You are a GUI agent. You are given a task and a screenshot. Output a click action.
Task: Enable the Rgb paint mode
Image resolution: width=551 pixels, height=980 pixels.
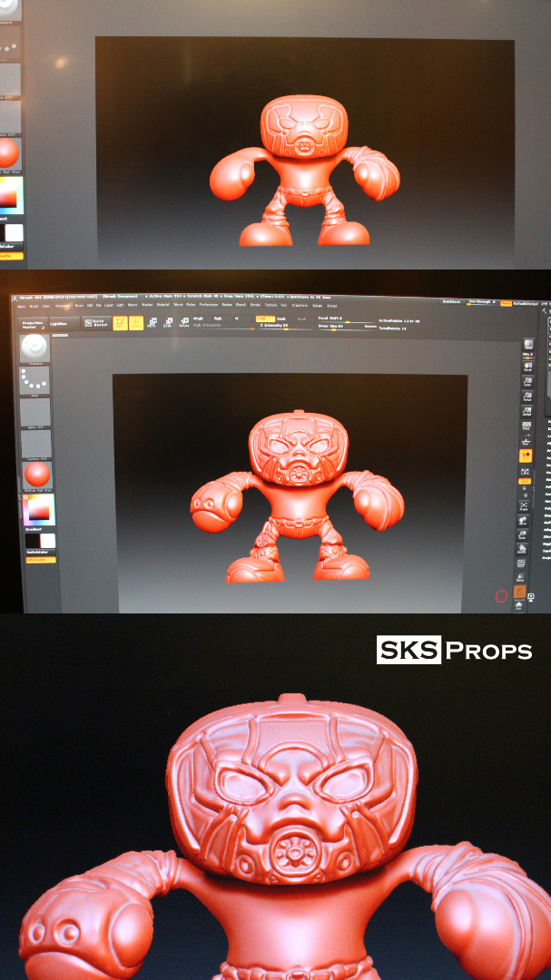pyautogui.click(x=216, y=318)
